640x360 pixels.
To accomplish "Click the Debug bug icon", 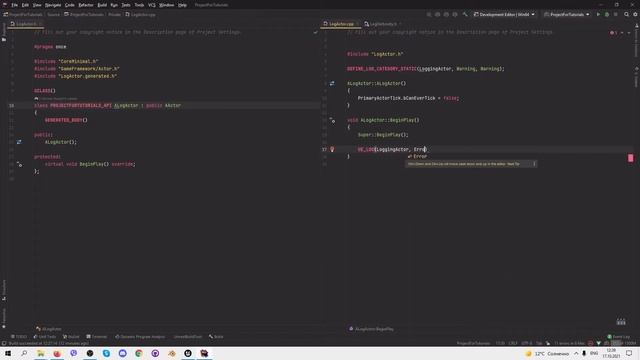I will coord(607,14).
